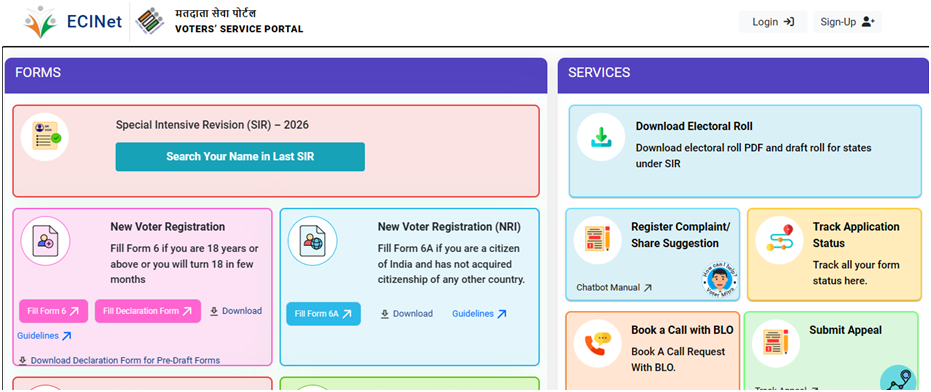Click the New Voter Registration heading
Image resolution: width=931 pixels, height=392 pixels.
click(167, 227)
